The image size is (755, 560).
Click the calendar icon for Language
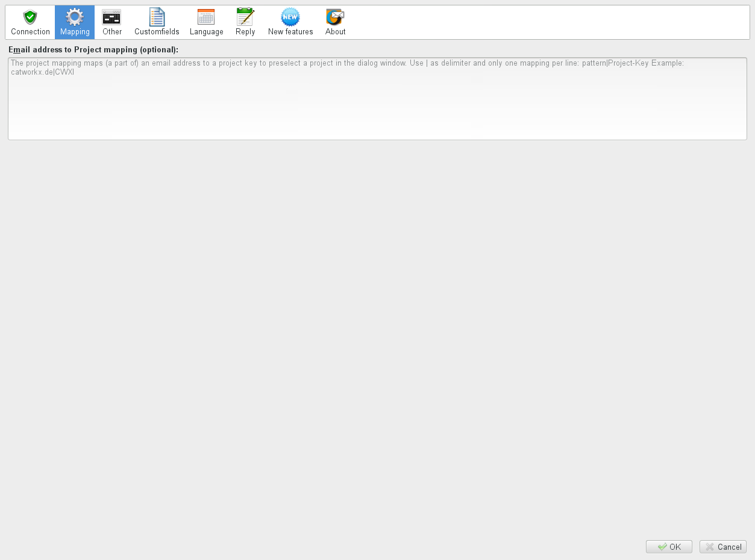pyautogui.click(x=206, y=17)
